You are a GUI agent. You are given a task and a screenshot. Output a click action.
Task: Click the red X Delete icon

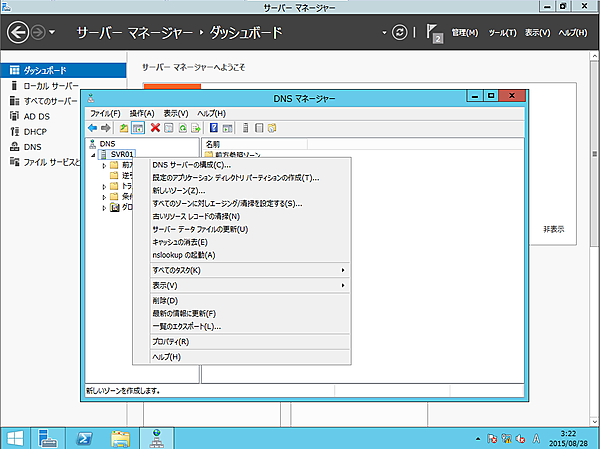click(155, 128)
